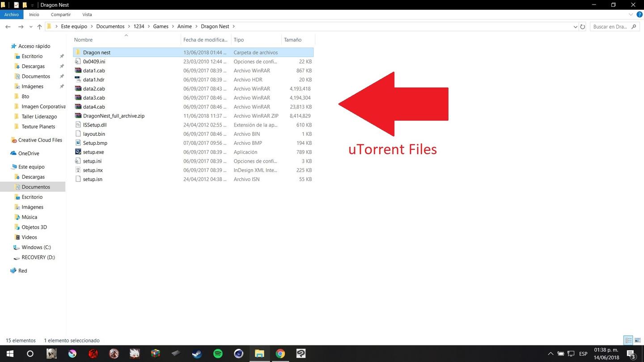Select Games in the breadcrumb path
Image resolution: width=644 pixels, height=362 pixels.
pyautogui.click(x=161, y=26)
